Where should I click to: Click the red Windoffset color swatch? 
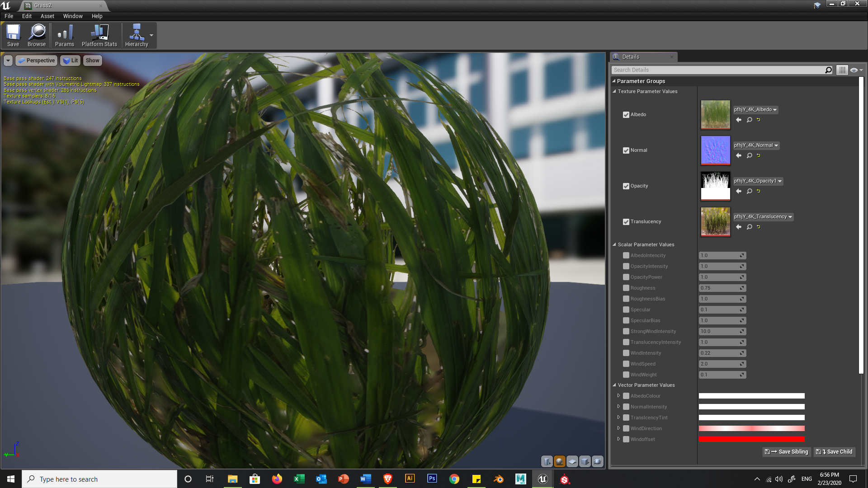[x=751, y=439]
